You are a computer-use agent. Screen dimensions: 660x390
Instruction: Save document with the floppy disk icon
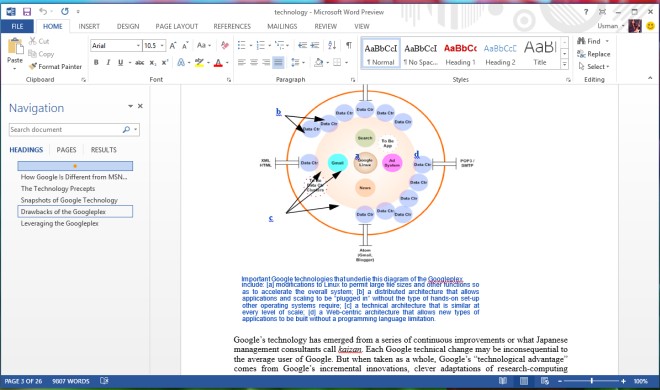pyautogui.click(x=27, y=12)
